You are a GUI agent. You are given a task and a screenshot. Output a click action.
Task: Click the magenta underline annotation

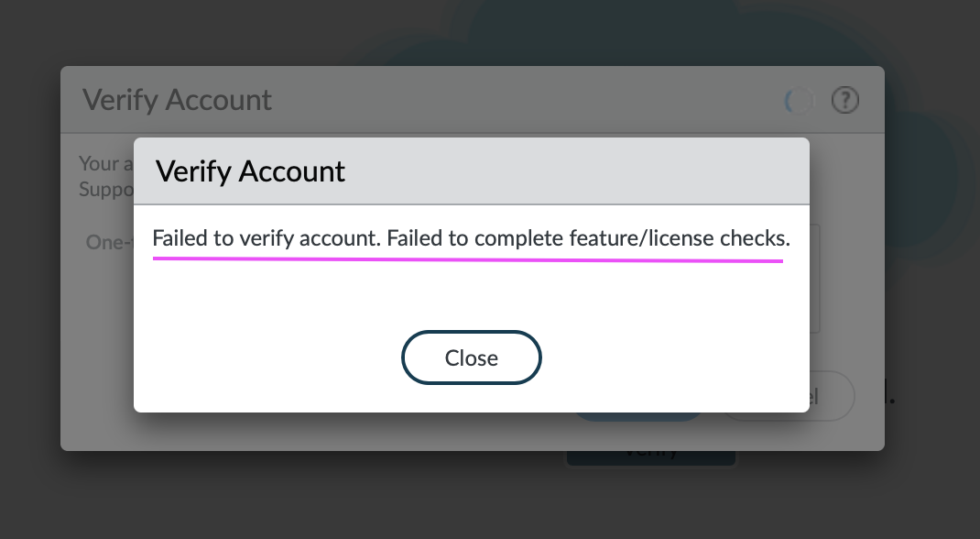click(467, 259)
